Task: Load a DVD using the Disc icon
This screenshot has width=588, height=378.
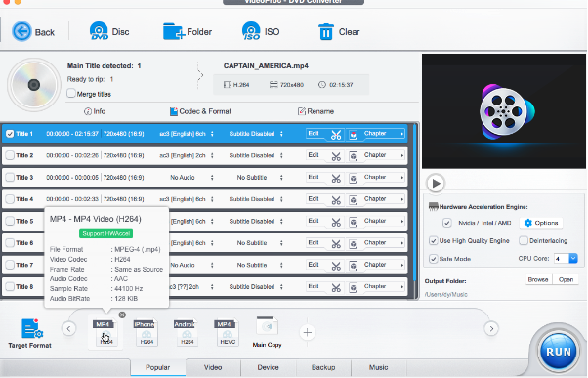Action: 99,31
